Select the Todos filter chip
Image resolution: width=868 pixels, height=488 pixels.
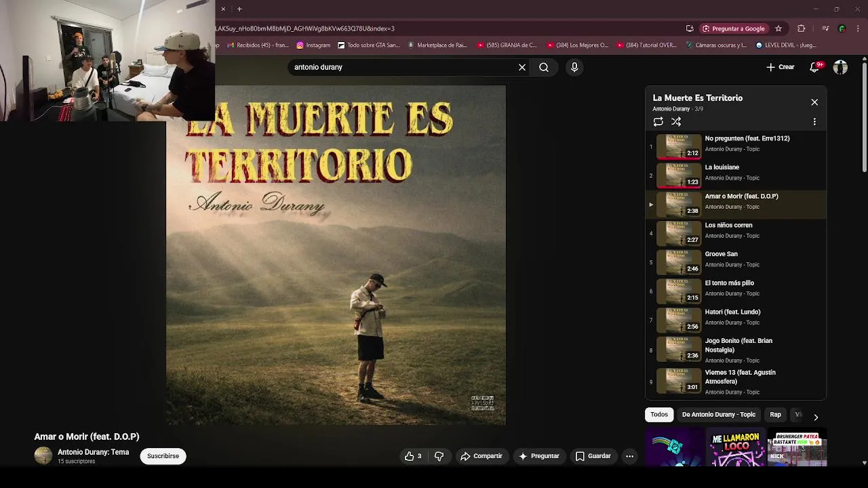coord(659,415)
